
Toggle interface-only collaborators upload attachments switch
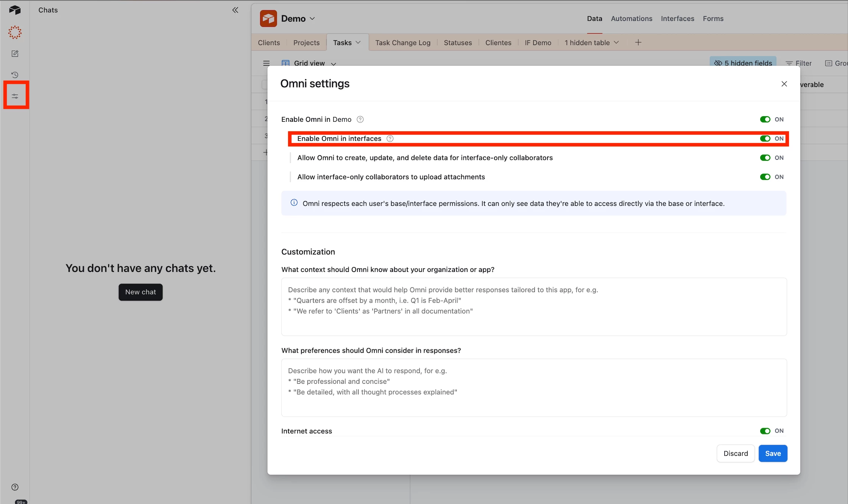click(x=765, y=177)
